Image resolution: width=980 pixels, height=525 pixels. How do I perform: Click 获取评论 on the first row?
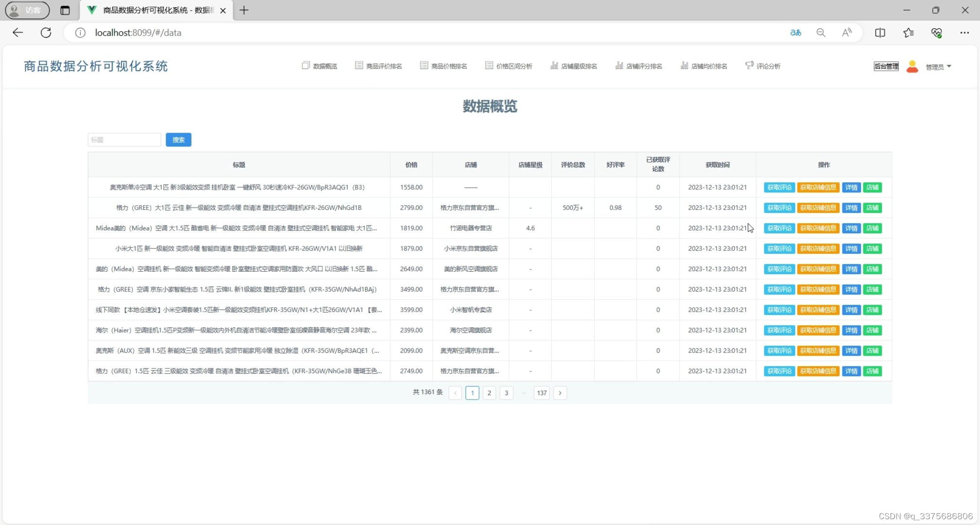click(x=779, y=187)
